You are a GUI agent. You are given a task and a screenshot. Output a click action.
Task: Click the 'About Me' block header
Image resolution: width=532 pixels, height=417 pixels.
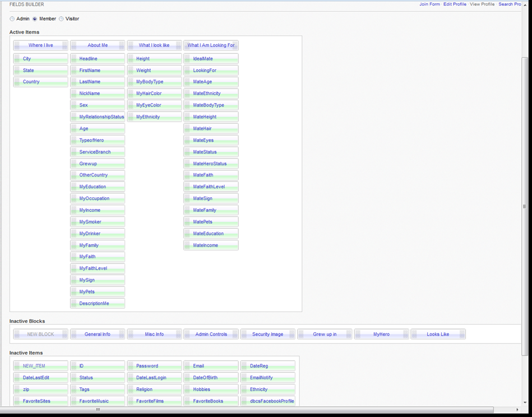pyautogui.click(x=98, y=45)
